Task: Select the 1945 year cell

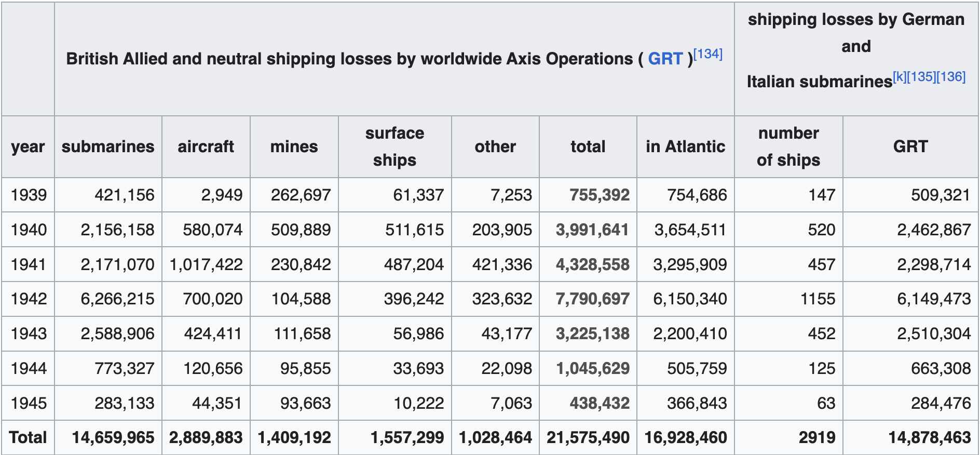Action: coord(29,404)
